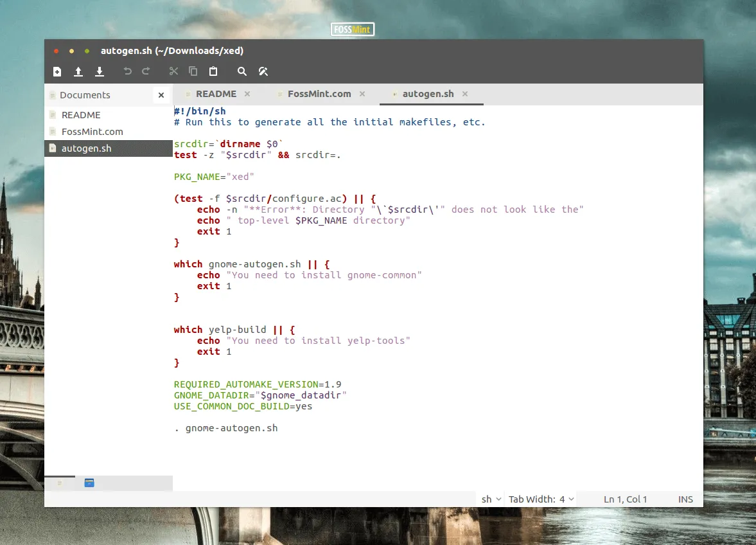Open go-to-line via Ln 1, Col 1
Viewport: 756px width, 545px height.
625,499
